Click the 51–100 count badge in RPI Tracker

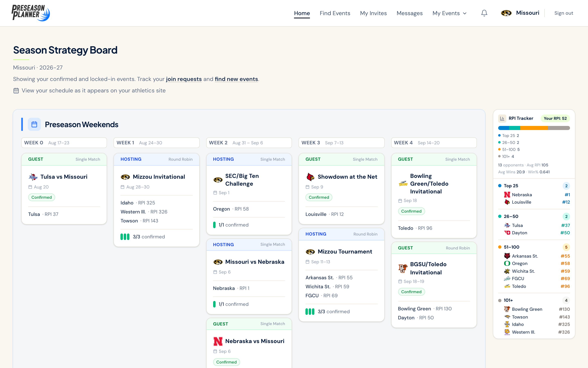pos(566,247)
